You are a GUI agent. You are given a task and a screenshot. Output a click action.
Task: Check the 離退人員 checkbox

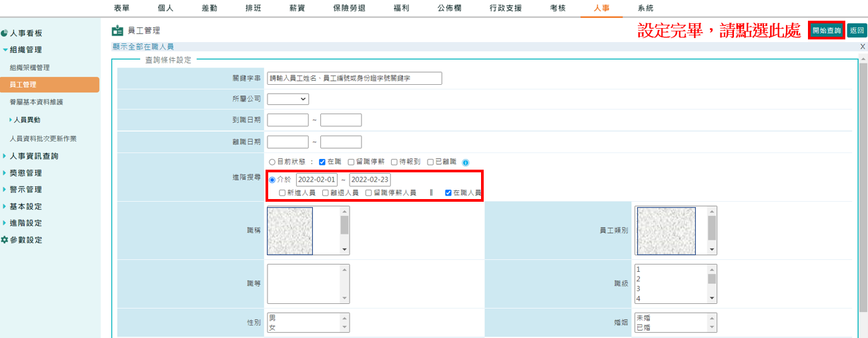click(x=325, y=193)
